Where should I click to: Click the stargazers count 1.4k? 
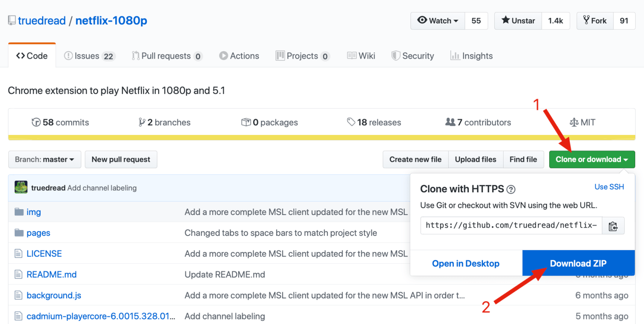(556, 21)
